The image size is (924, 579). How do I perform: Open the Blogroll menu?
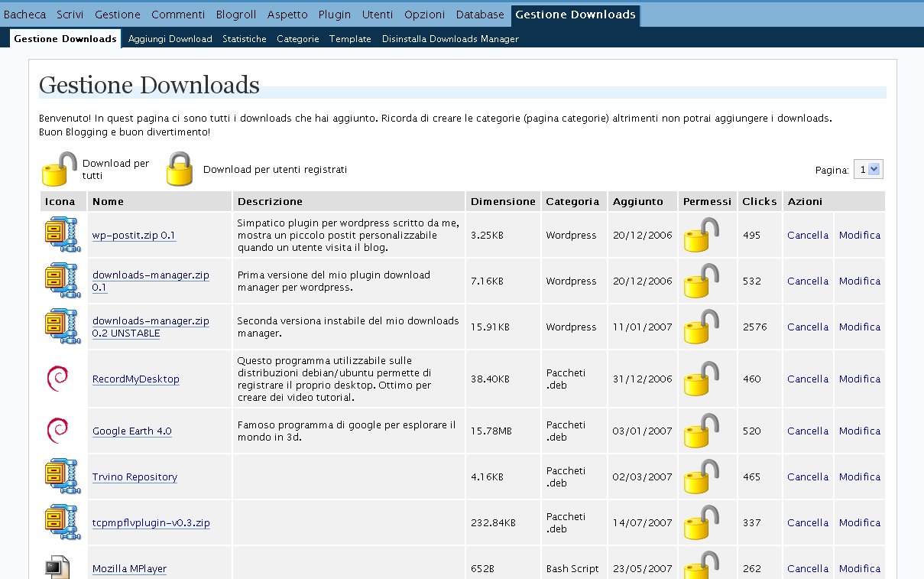pos(236,15)
